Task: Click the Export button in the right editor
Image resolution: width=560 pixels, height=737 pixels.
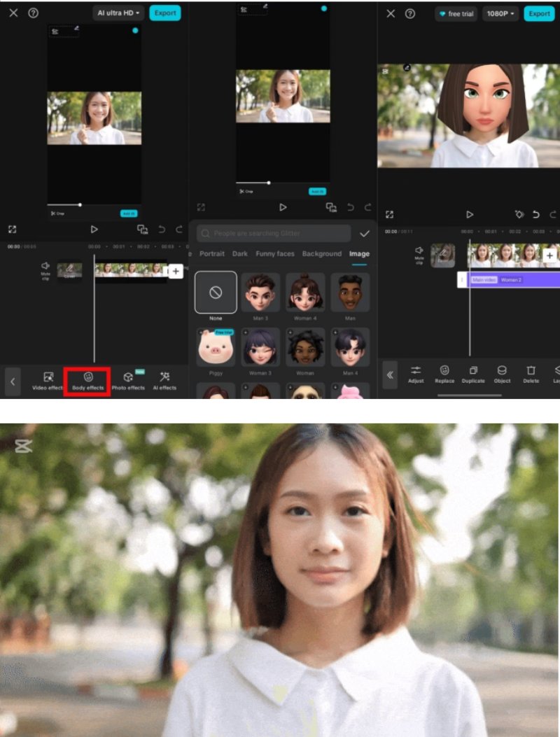Action: click(539, 13)
